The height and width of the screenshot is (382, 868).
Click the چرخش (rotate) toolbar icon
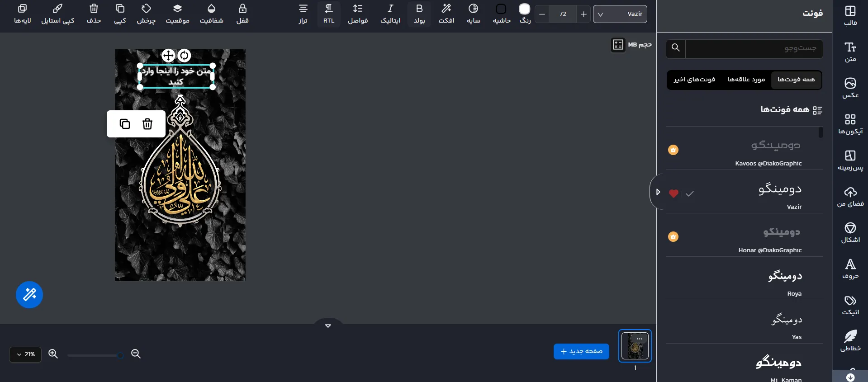point(146,14)
